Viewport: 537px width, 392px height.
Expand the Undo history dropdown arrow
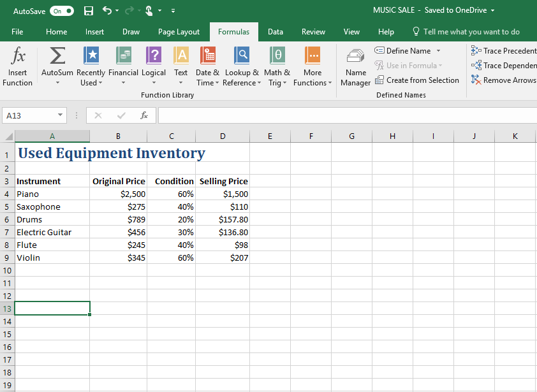click(x=117, y=11)
